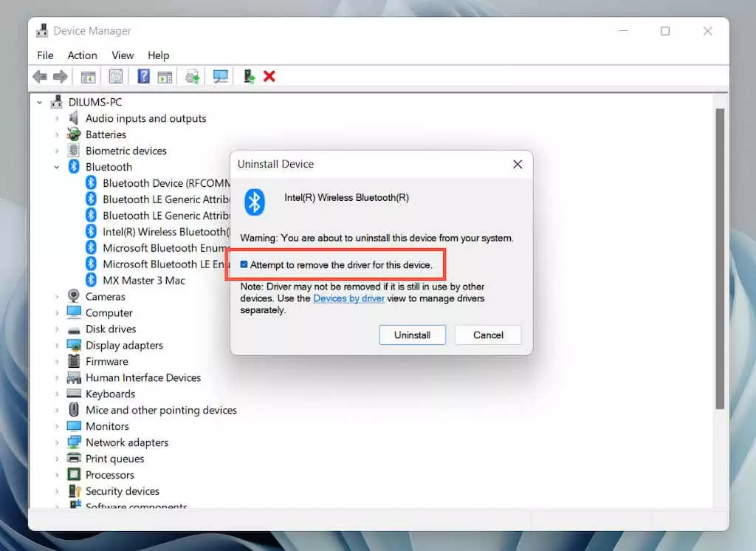Click the Mice and other pointing devices icon
The width and height of the screenshot is (756, 551).
(74, 410)
